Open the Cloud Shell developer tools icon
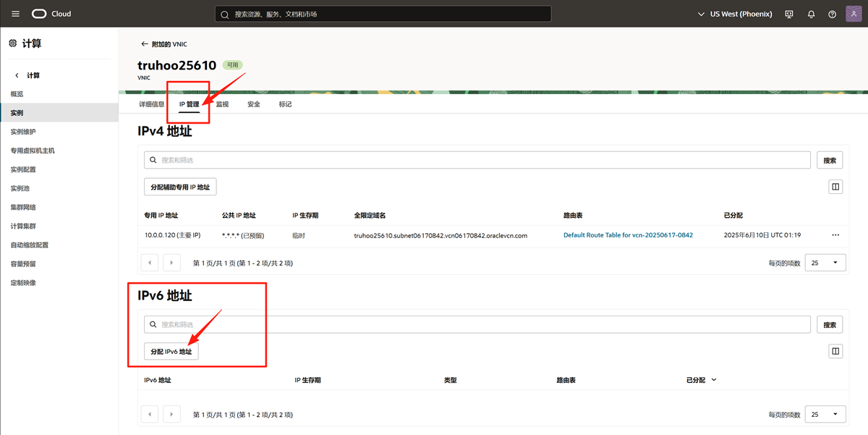The height and width of the screenshot is (435, 868). point(789,14)
